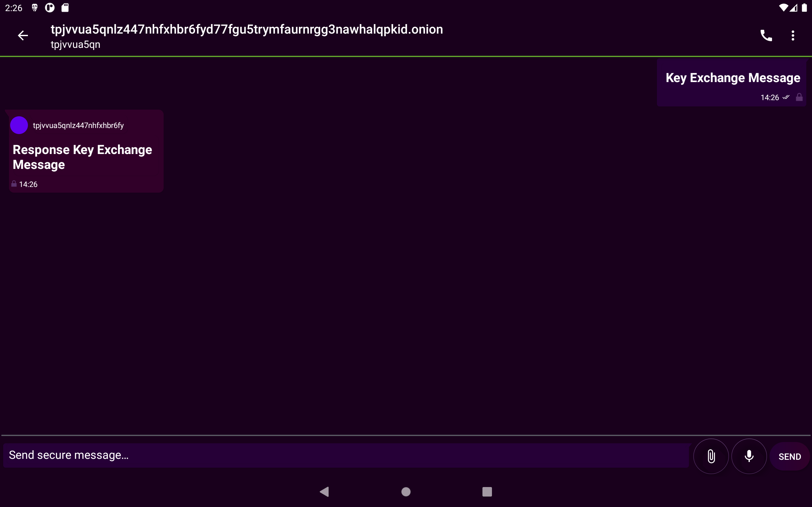812x507 pixels.
Task: Click lock icon on sent Key Exchange message
Action: 799,97
